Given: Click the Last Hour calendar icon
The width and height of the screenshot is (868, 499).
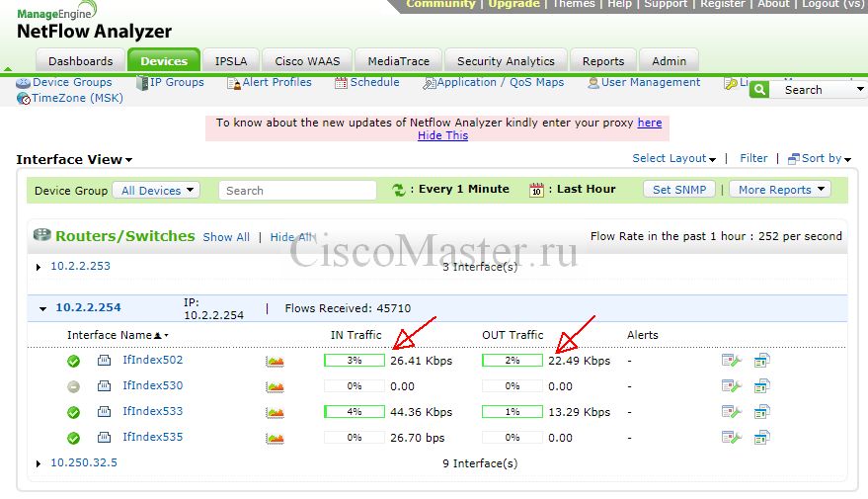Looking at the screenshot, I should (x=536, y=190).
